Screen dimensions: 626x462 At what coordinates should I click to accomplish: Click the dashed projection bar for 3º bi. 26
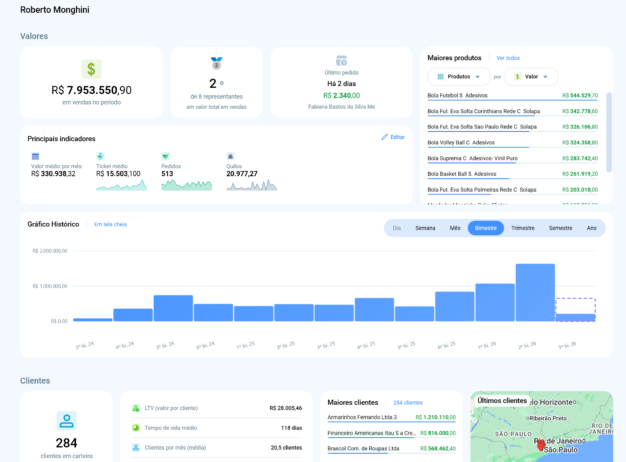[x=575, y=309]
